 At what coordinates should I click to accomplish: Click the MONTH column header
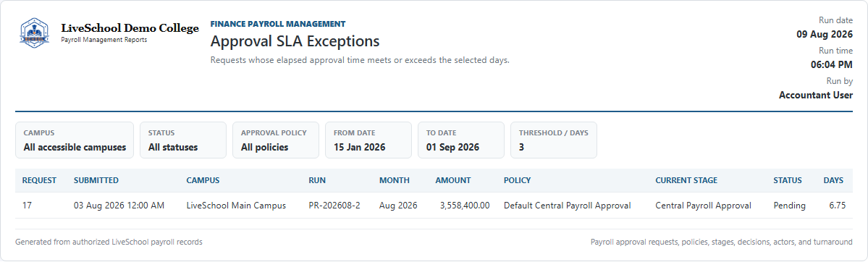(395, 180)
